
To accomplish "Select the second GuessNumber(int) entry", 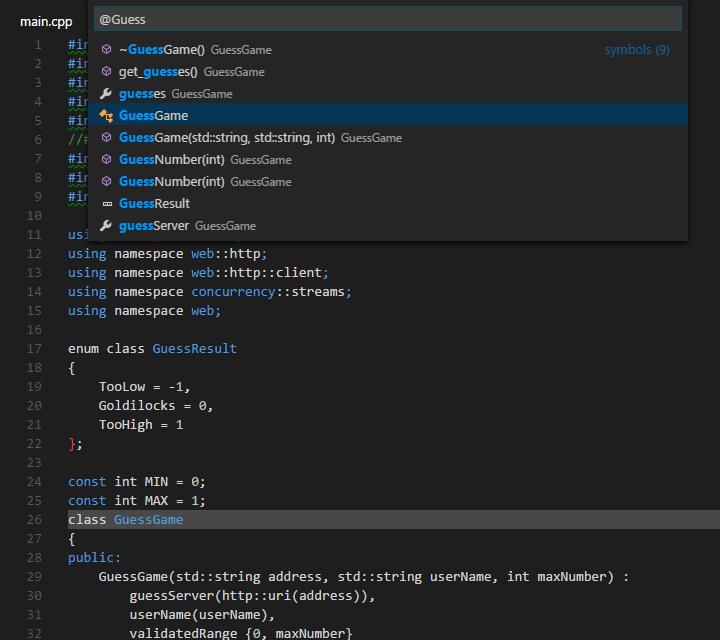I will pos(171,182).
